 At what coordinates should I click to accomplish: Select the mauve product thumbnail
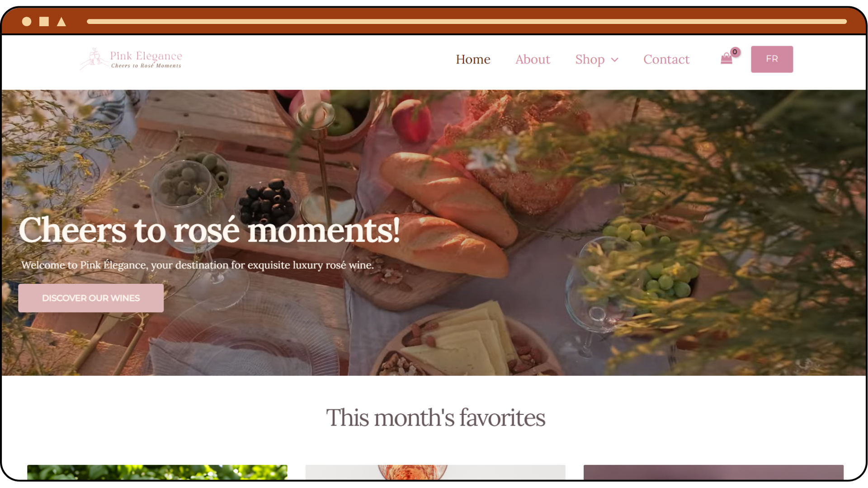click(713, 472)
